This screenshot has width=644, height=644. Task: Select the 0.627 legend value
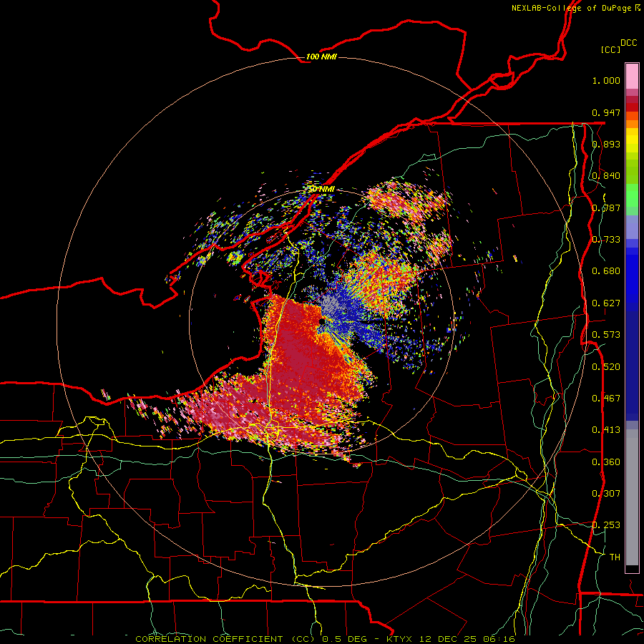point(606,303)
